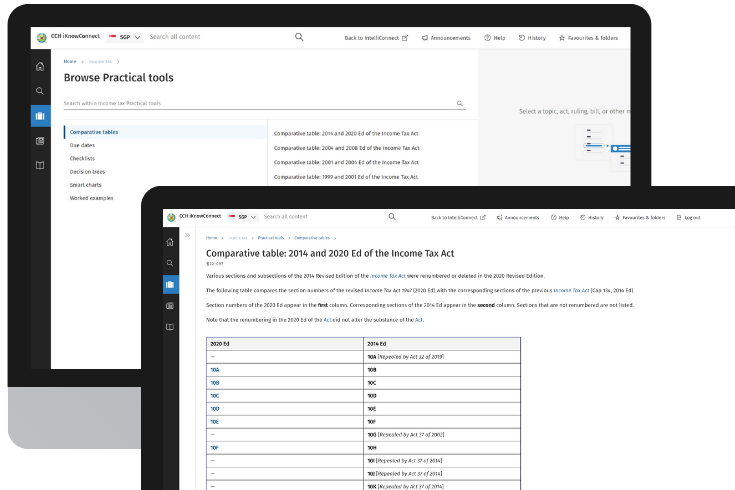Select Decision trees in the tools list
This screenshot has width=735, height=490.
(x=88, y=172)
